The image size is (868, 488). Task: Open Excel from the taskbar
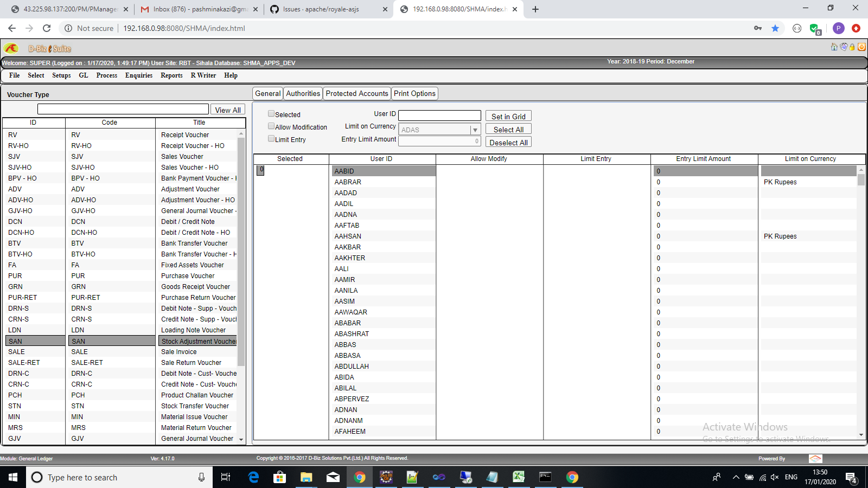(x=519, y=478)
